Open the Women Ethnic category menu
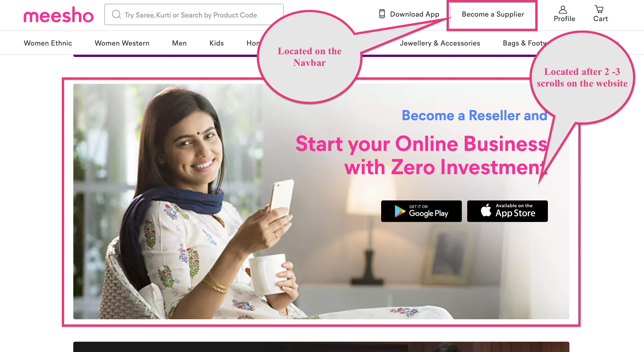 [48, 43]
